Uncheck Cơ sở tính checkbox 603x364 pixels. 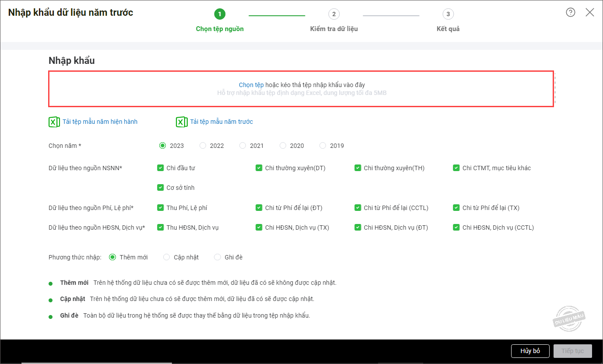pos(160,188)
